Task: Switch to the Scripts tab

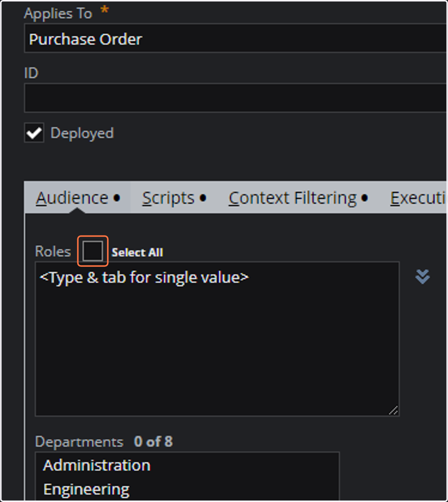Action: [174, 198]
